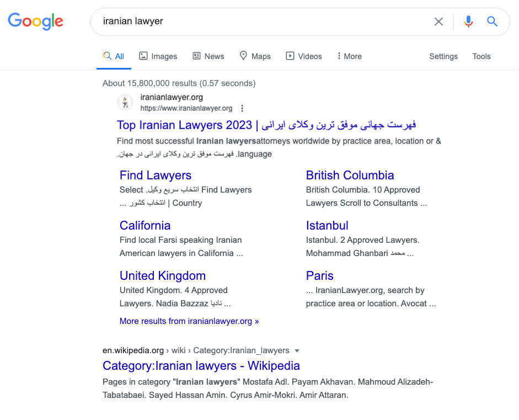Open the Find Lawyers sitelink

[x=156, y=175]
